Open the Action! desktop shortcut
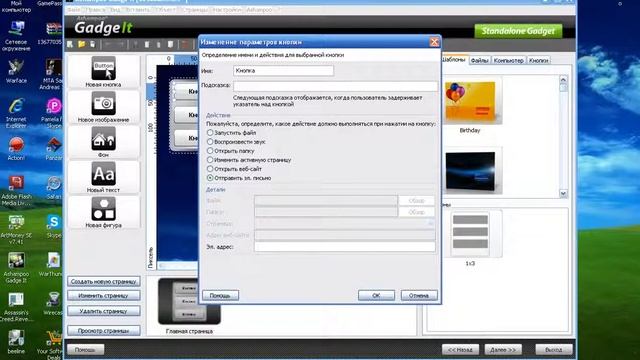Image resolution: width=640 pixels, height=360 pixels. [x=16, y=148]
